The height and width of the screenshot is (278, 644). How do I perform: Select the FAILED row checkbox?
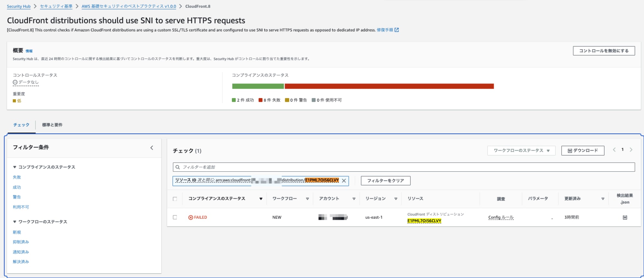pyautogui.click(x=175, y=217)
